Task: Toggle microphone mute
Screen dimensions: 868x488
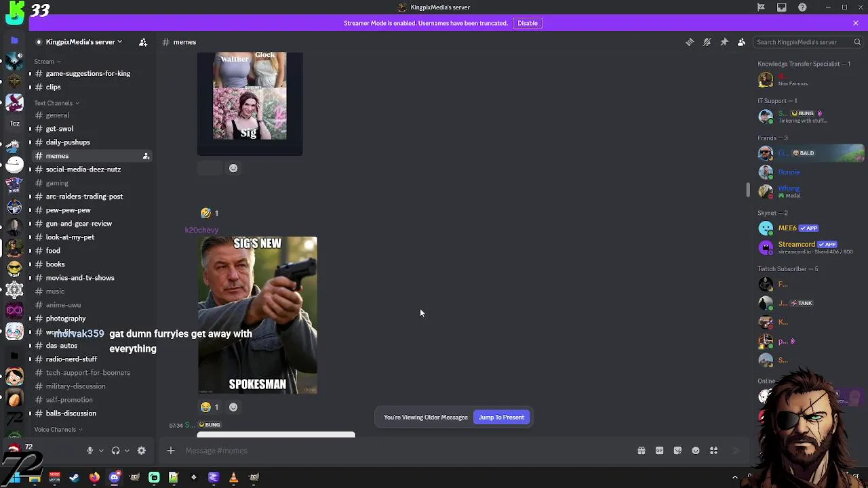Action: (x=90, y=451)
